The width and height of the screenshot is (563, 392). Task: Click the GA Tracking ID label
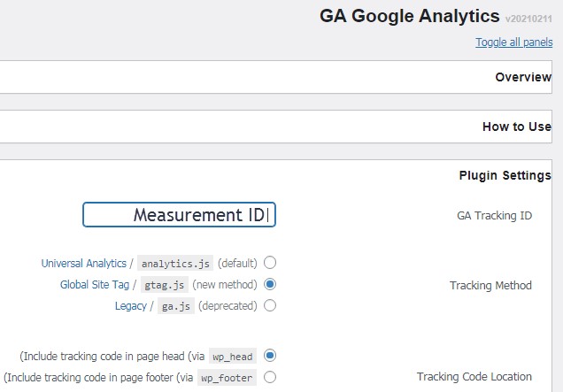[x=499, y=215]
